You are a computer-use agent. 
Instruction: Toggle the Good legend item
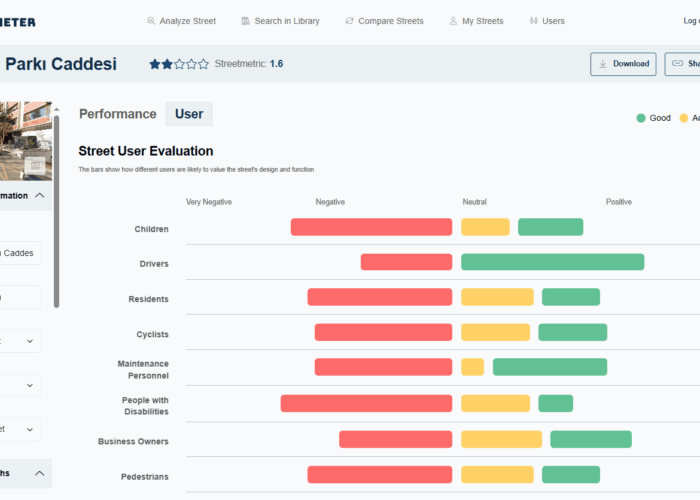653,118
